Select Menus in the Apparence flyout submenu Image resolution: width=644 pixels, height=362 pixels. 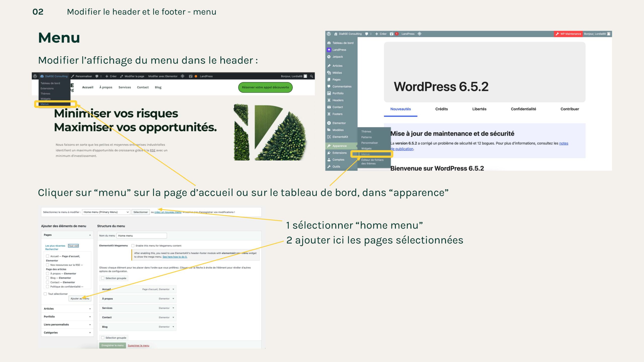(x=365, y=154)
